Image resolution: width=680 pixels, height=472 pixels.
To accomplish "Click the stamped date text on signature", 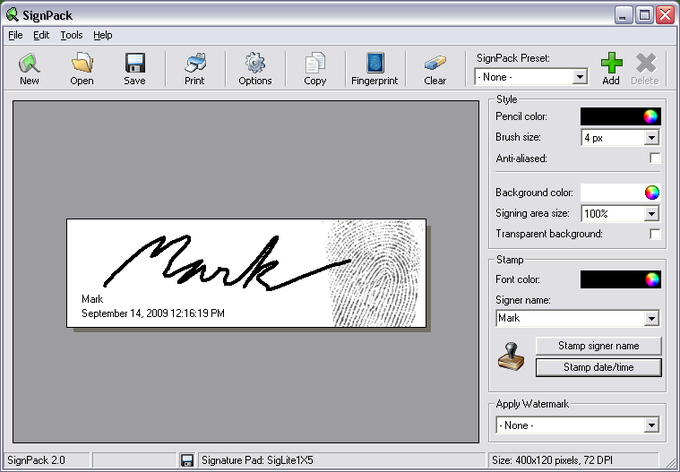I will click(153, 313).
